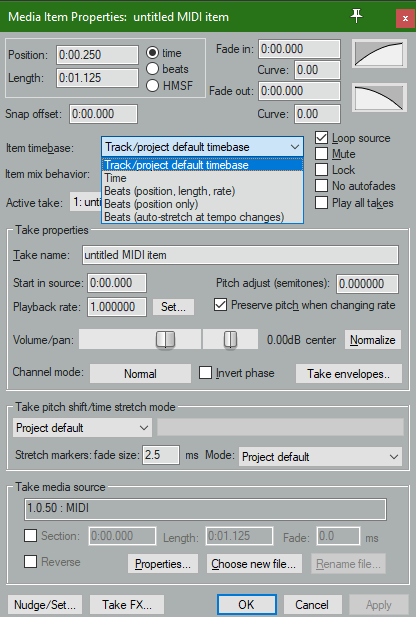Image resolution: width=416 pixels, height=617 pixels.
Task: Enable the Lock checkbox
Action: coord(322,170)
